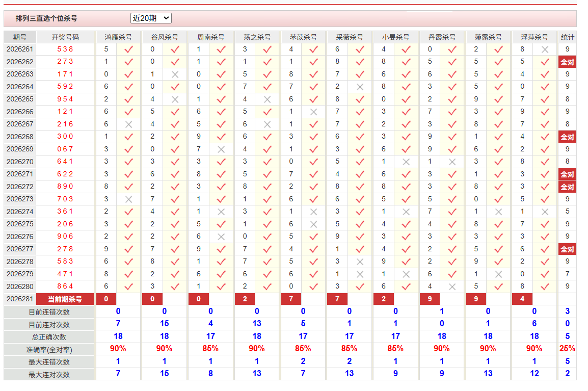Screen dimensions: 588x391
Task: Click the X mark for 小旻杀号 in row 2026279
Action: (406, 274)
